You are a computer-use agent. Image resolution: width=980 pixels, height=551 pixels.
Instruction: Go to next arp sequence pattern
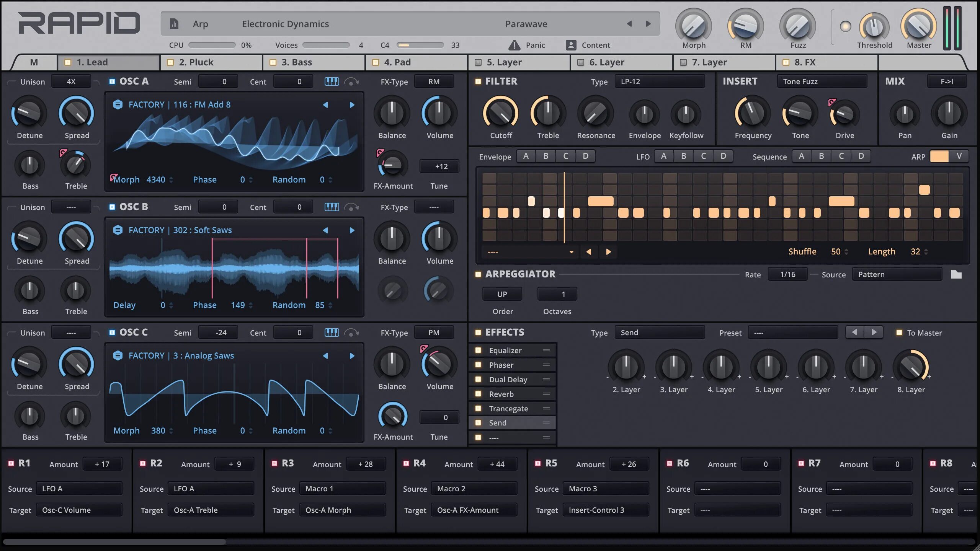tap(608, 252)
